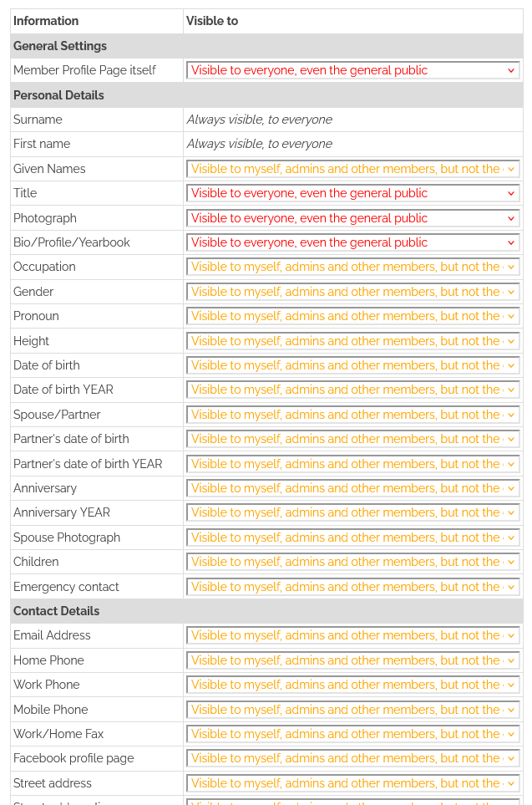Expand the Gender visibility dropdown
Screen dimensions: 532x805
tap(352, 292)
